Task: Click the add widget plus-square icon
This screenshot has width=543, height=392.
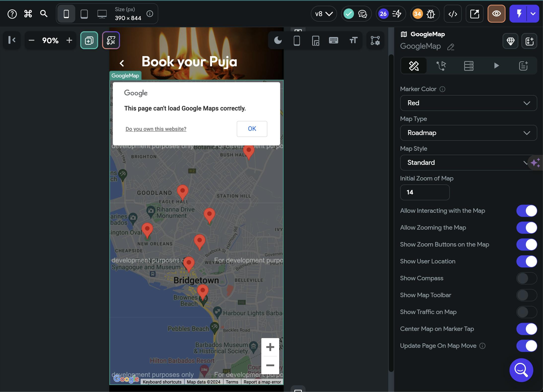Action: (x=89, y=40)
